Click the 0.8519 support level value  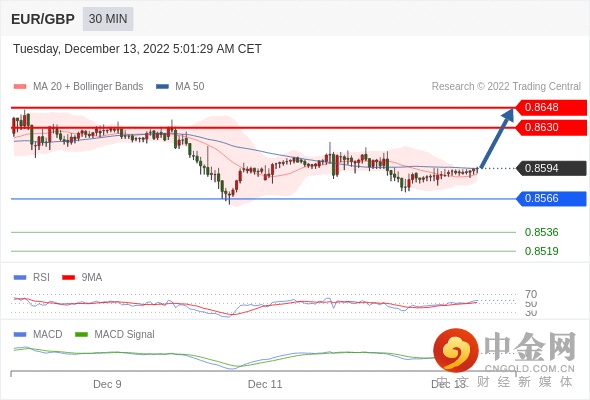coord(541,251)
